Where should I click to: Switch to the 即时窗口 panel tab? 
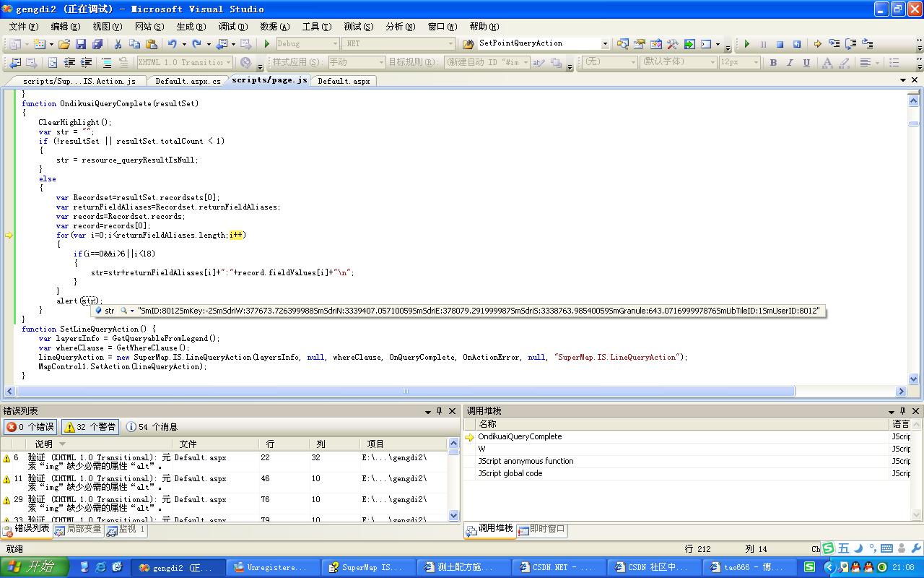point(547,529)
